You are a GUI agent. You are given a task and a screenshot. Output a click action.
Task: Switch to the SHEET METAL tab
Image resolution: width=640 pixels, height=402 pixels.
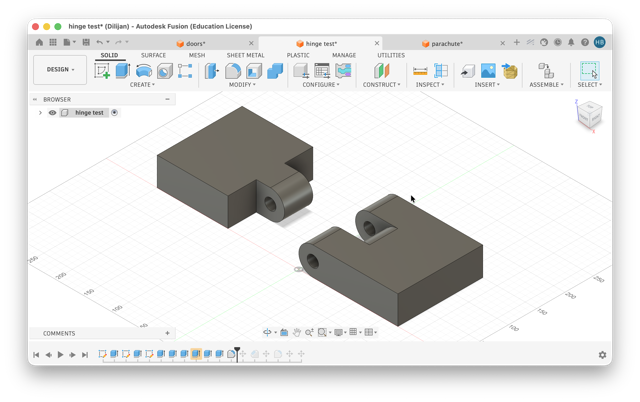coord(245,55)
